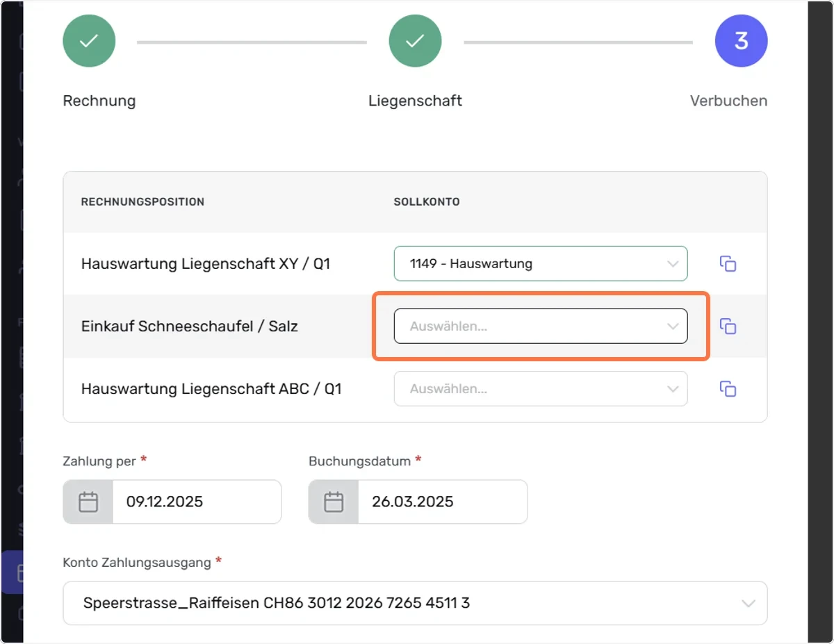This screenshot has width=834, height=644.
Task: Open the 1149 - Hauswartung Sollkonto dropdown
Action: (541, 264)
